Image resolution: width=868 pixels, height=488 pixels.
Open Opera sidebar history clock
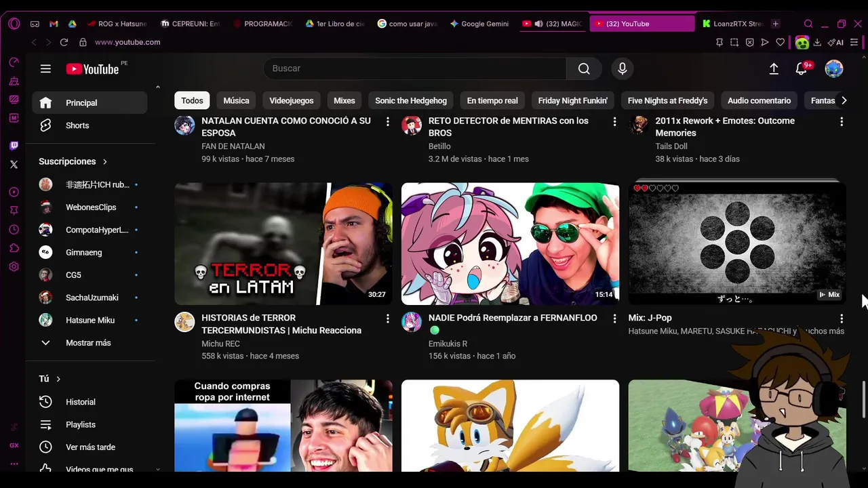pyautogui.click(x=14, y=230)
